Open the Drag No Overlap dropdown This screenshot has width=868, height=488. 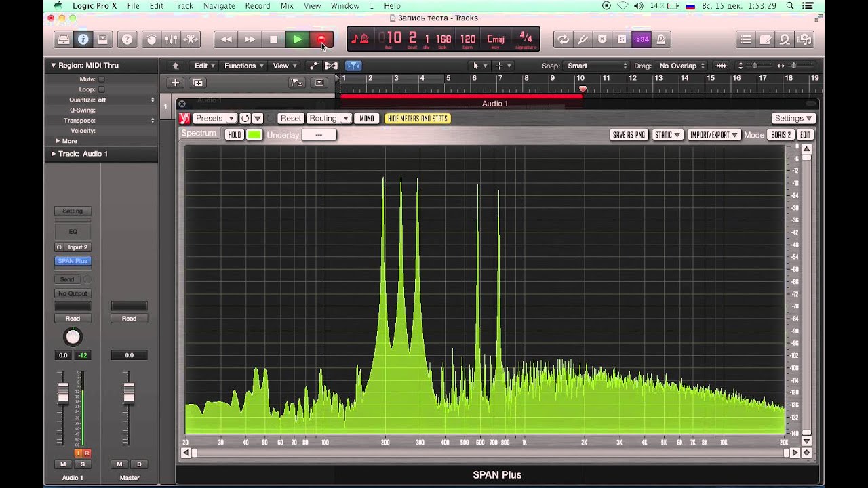(x=682, y=66)
